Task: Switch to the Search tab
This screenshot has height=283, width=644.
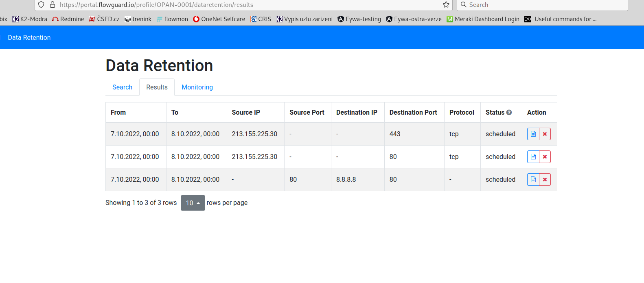Action: [122, 87]
